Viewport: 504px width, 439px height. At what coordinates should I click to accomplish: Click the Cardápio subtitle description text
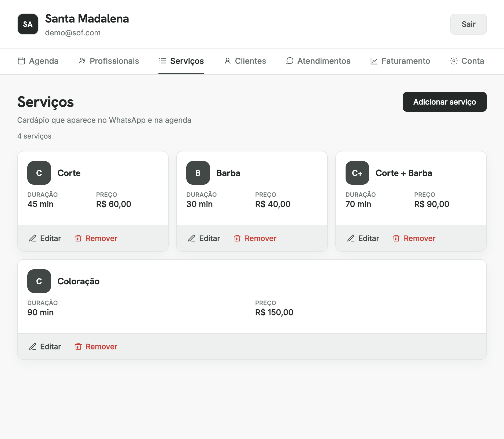104,120
